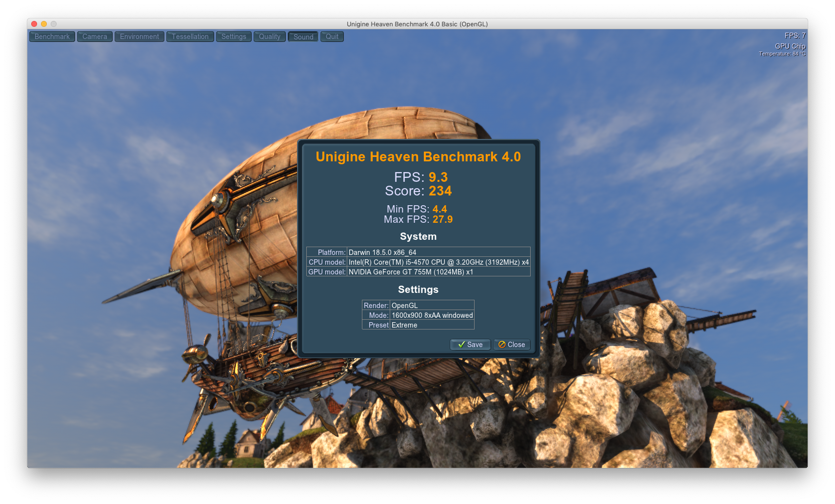Click the FPS: 7 counter overlay
Viewport: 835px width, 504px height.
click(x=795, y=36)
